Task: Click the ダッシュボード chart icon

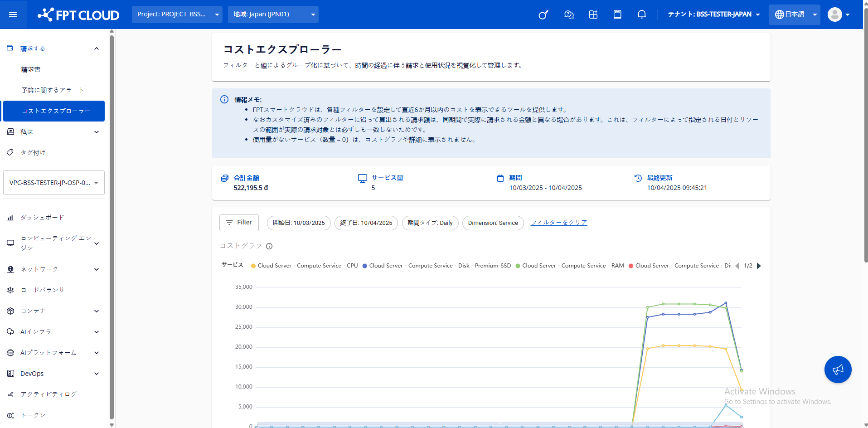Action: pos(10,218)
